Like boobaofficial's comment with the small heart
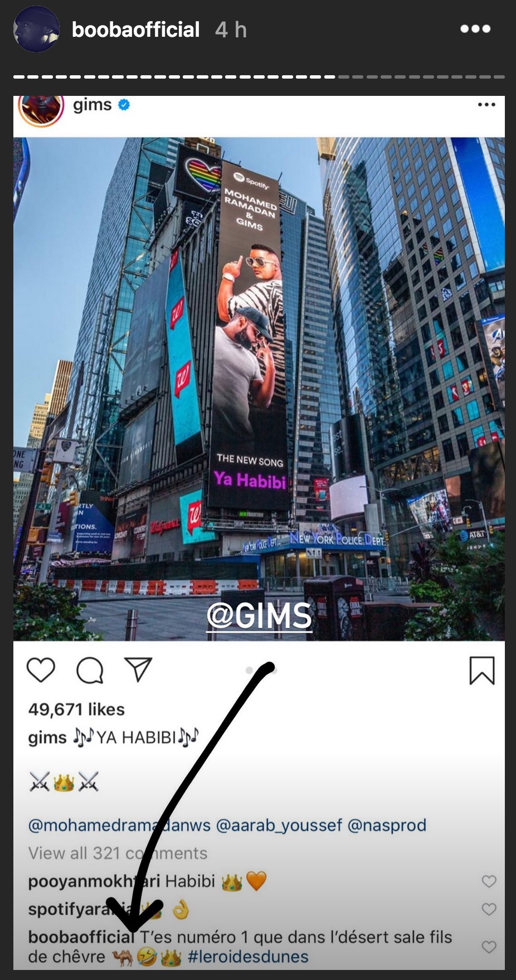The height and width of the screenshot is (980, 516). click(x=489, y=947)
